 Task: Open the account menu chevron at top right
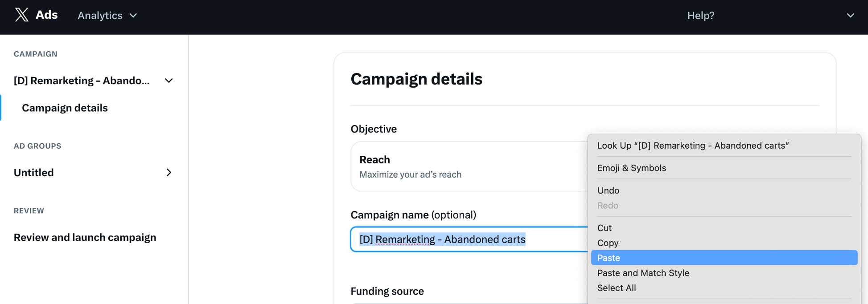(x=850, y=15)
